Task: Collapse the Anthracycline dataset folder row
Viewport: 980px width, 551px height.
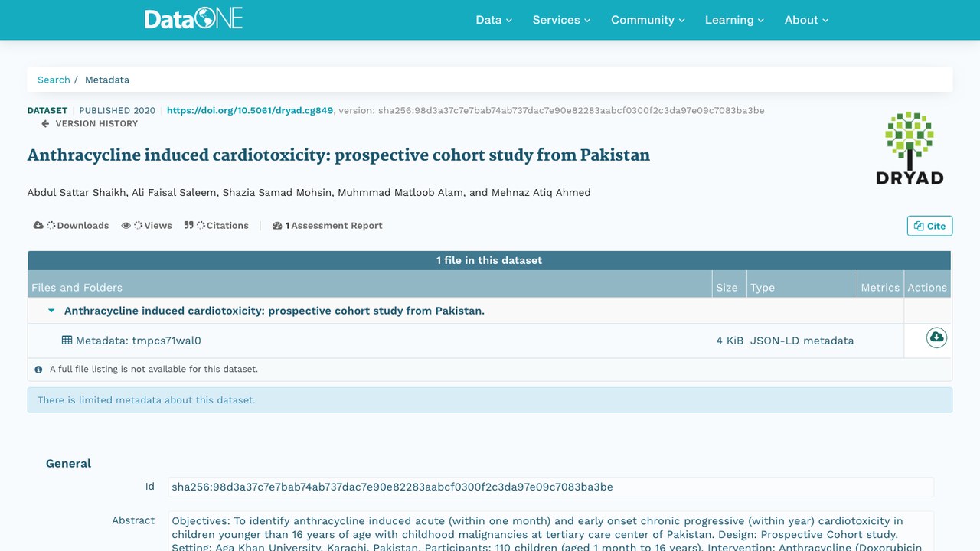Action: [x=52, y=311]
